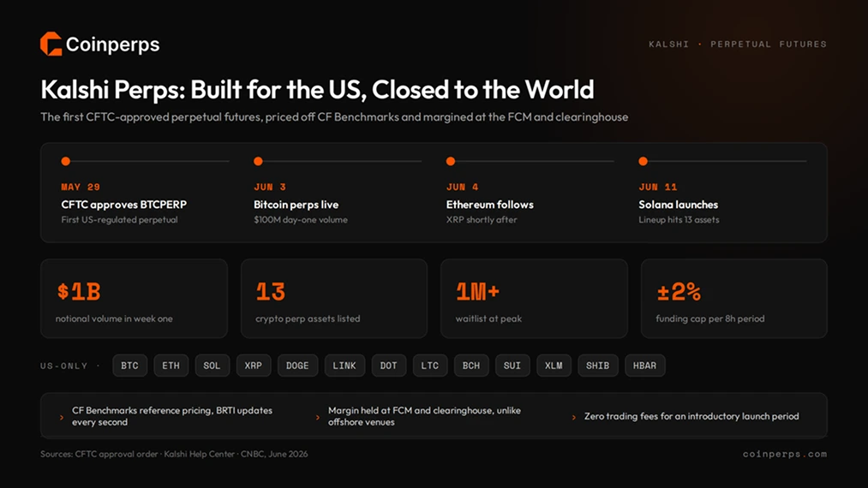Click the 'JUN 3' date label

pyautogui.click(x=270, y=187)
